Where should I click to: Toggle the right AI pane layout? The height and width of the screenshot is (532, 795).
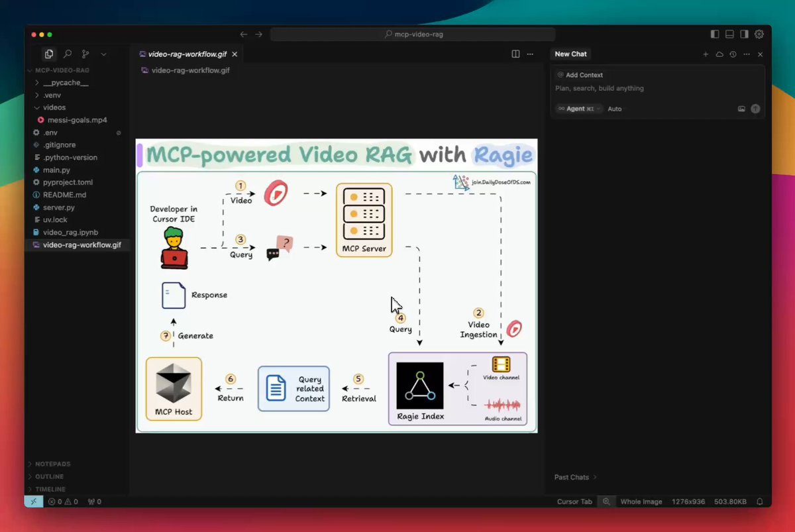[x=744, y=34]
